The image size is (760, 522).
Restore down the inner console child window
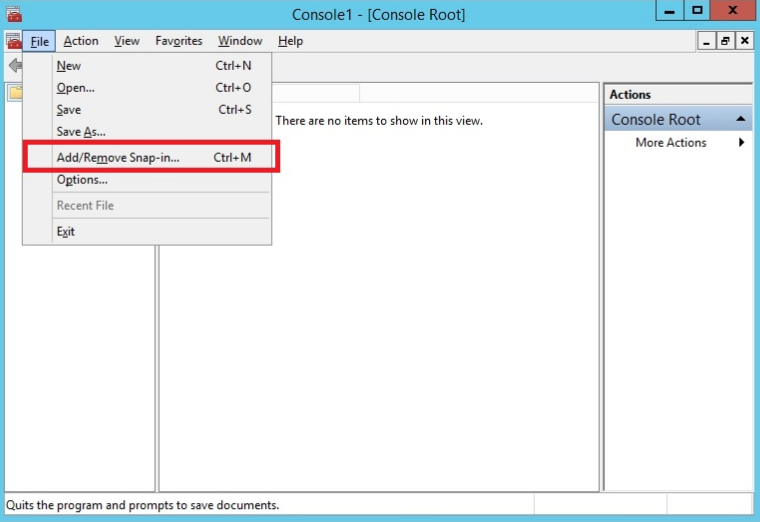(725, 41)
